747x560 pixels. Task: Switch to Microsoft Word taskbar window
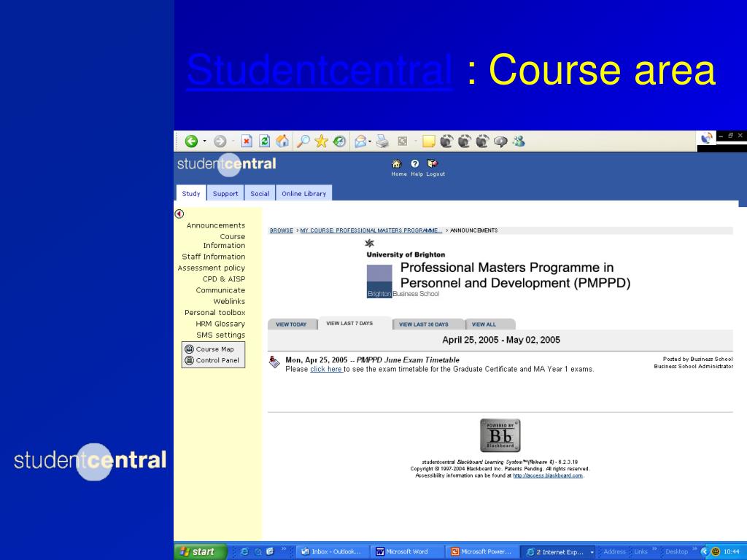tap(407, 552)
